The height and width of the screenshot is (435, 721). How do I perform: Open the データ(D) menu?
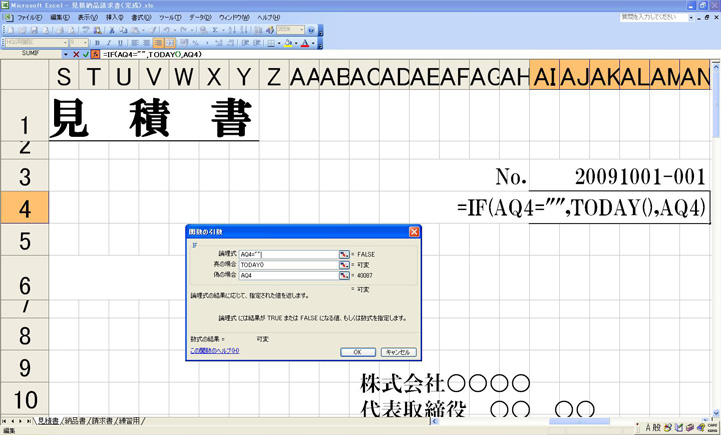(200, 17)
